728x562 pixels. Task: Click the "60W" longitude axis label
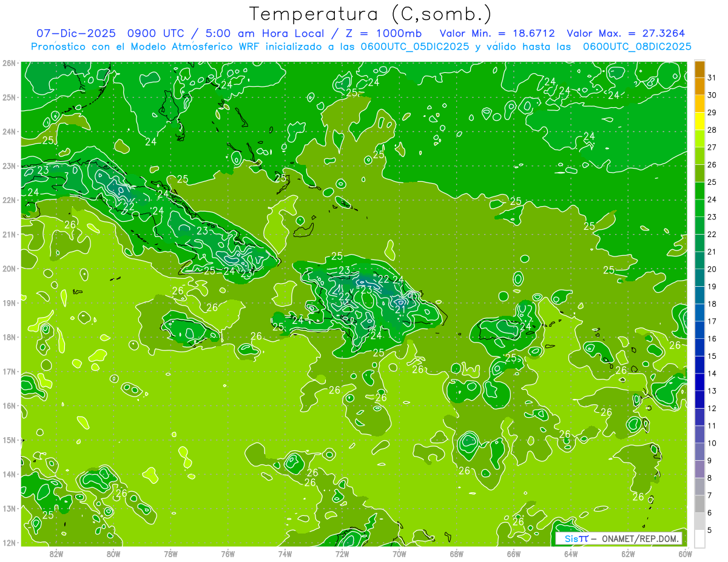685,554
